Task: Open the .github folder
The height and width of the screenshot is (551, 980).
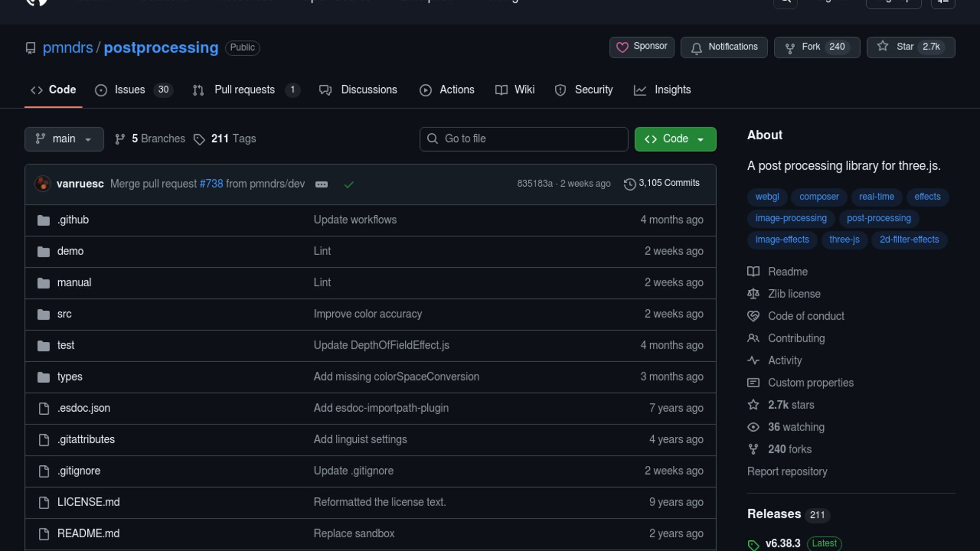Action: [73, 220]
